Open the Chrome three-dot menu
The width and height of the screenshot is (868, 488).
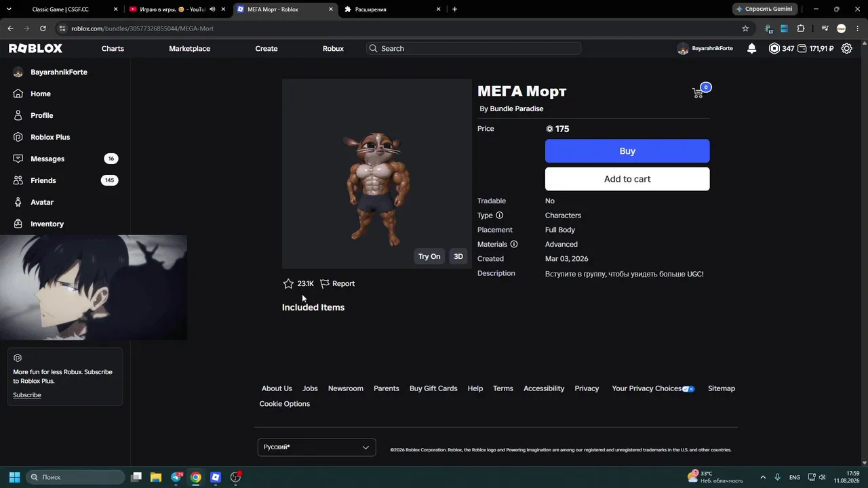coord(857,28)
